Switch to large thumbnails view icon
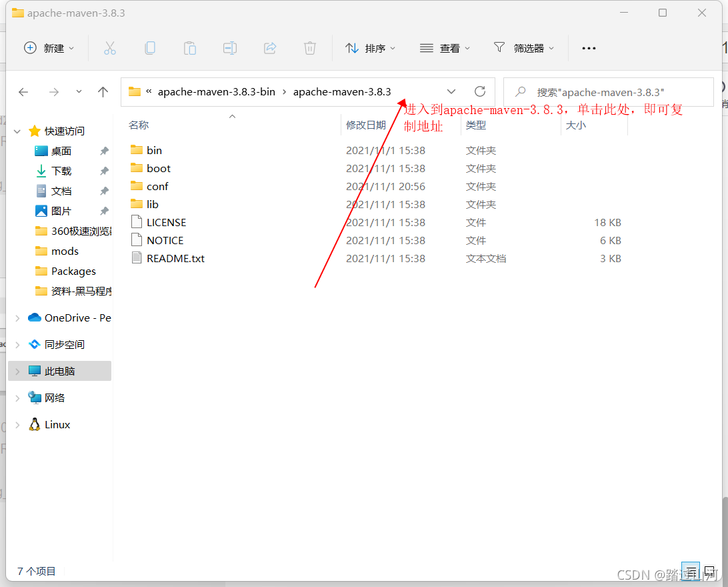The width and height of the screenshot is (728, 587). click(710, 571)
